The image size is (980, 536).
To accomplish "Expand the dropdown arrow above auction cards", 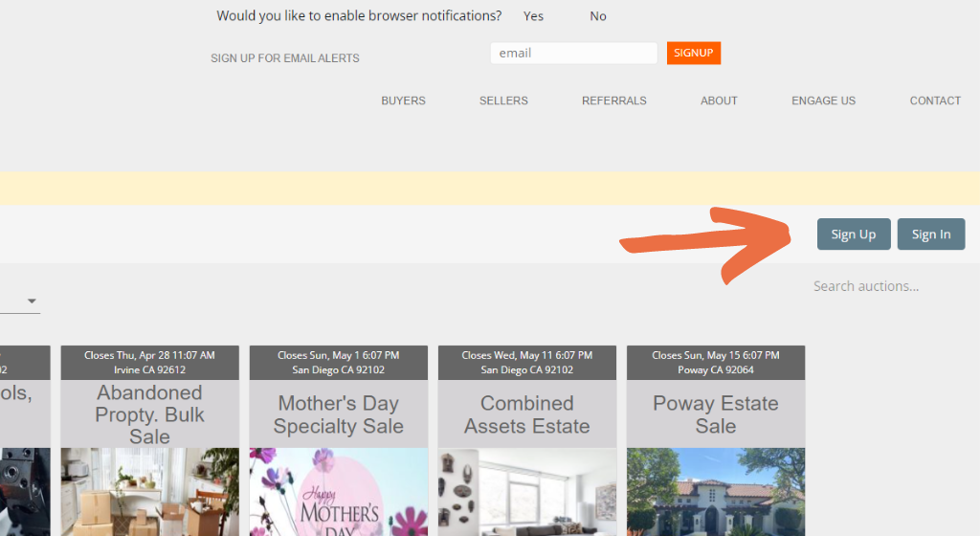I will (x=32, y=301).
